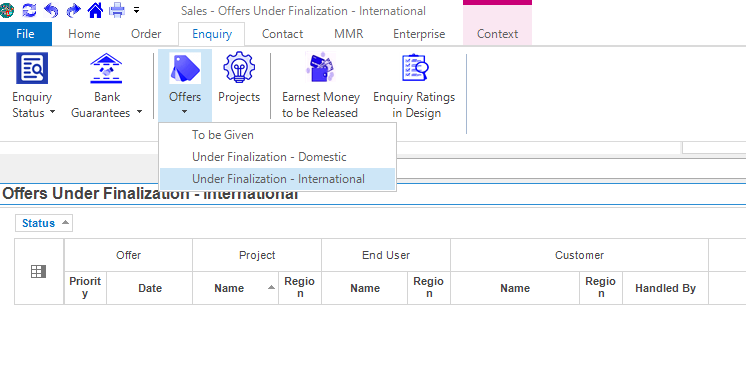
Task: Click the Customer Name column header
Action: (515, 288)
